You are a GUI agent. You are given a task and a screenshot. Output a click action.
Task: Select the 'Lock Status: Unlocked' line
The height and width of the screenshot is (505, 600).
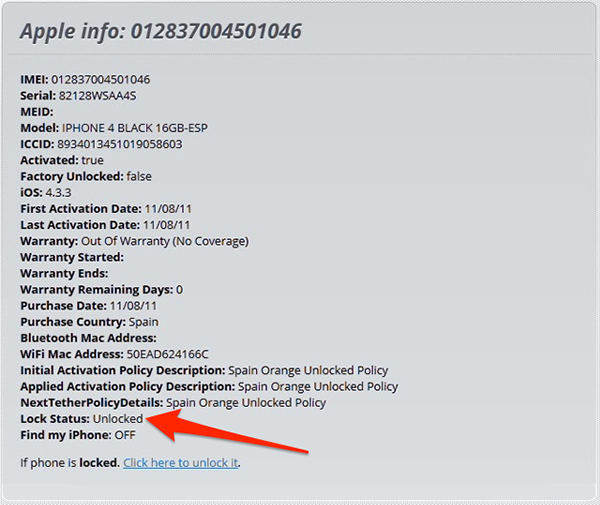click(x=82, y=419)
